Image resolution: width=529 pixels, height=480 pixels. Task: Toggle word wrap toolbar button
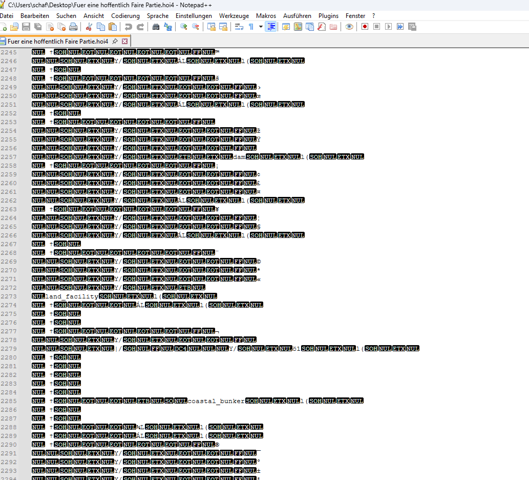click(239, 27)
